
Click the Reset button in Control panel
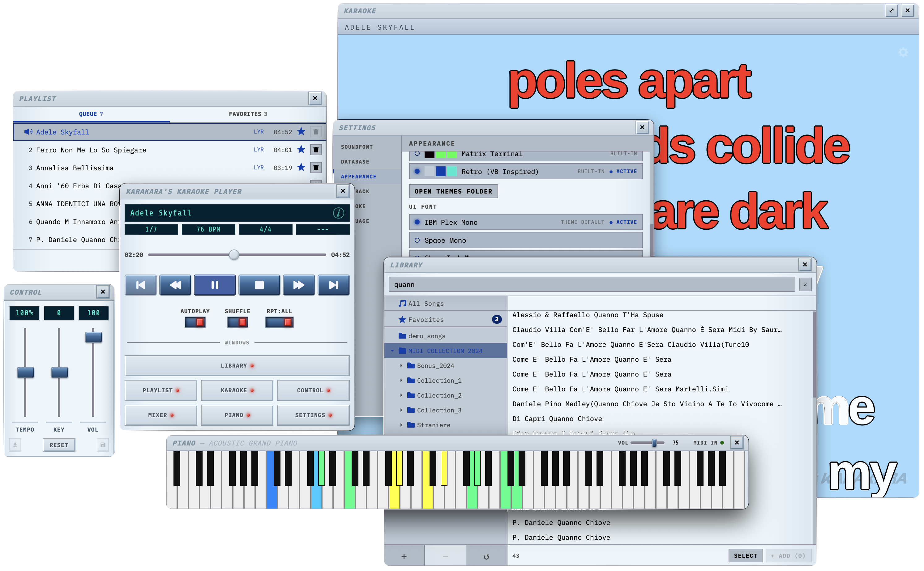pos(58,445)
